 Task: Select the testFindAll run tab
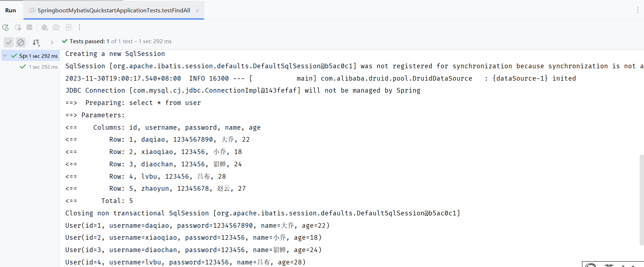pos(114,10)
